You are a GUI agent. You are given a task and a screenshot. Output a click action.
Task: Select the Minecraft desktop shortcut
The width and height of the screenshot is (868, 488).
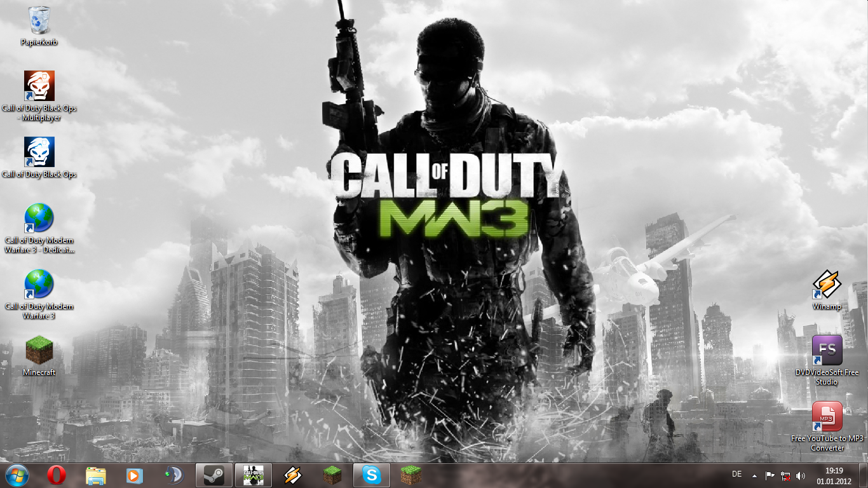pos(39,351)
